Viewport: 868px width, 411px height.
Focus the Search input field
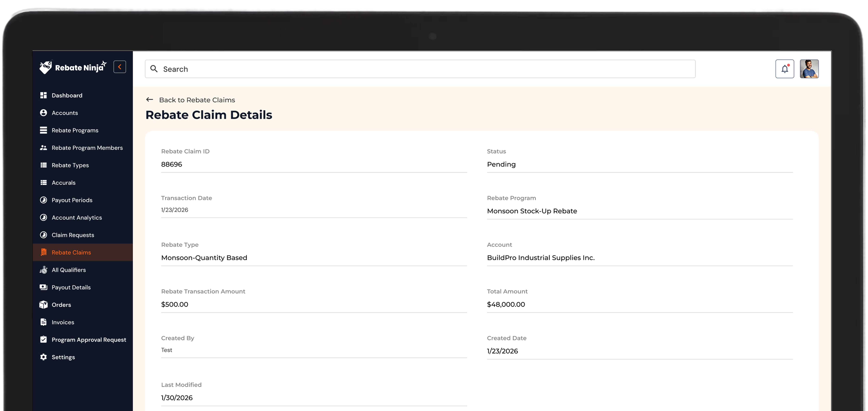[x=420, y=69]
